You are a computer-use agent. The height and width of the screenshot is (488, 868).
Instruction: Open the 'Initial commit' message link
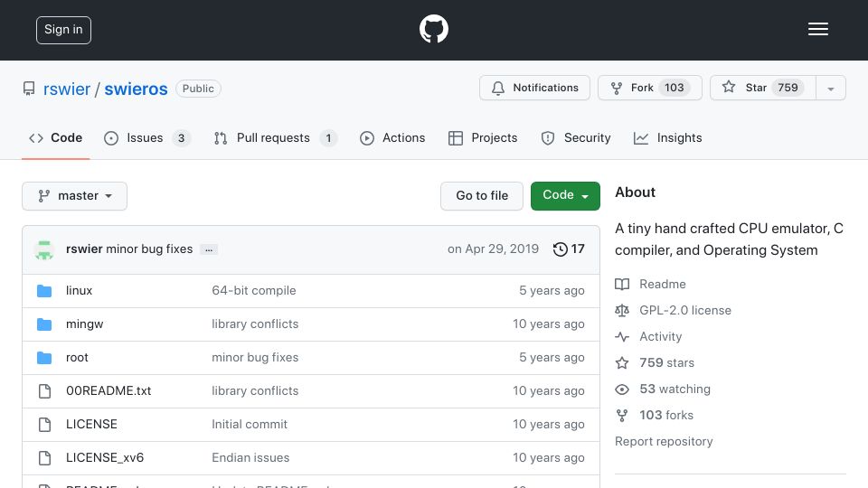coord(250,424)
